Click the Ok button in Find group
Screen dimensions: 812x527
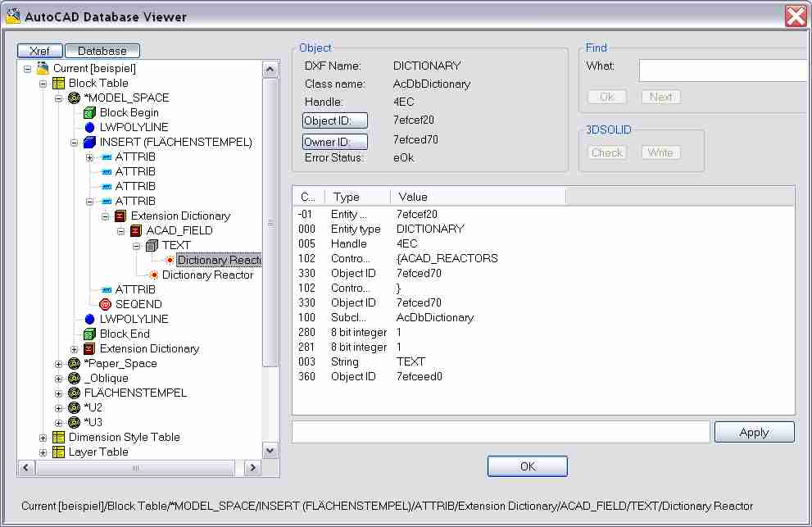[x=607, y=97]
